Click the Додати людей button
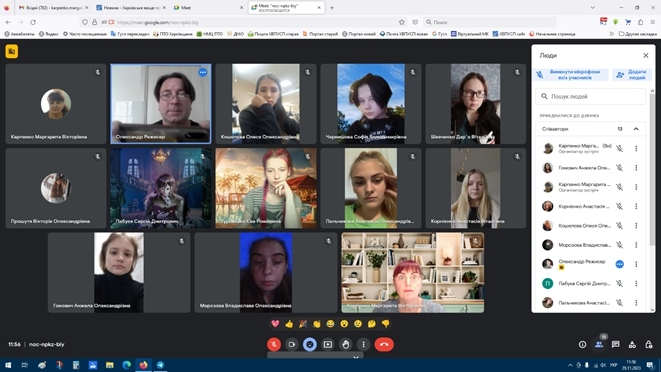The image size is (661, 372). tap(632, 75)
